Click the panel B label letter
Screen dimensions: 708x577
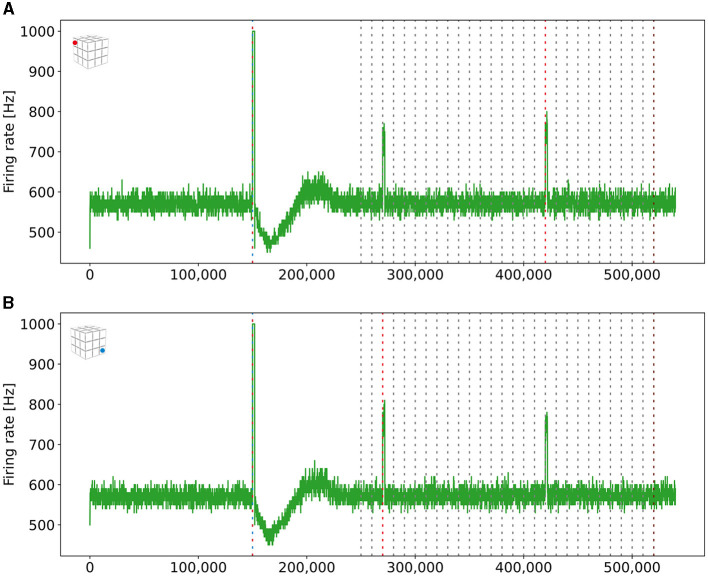click(x=8, y=303)
